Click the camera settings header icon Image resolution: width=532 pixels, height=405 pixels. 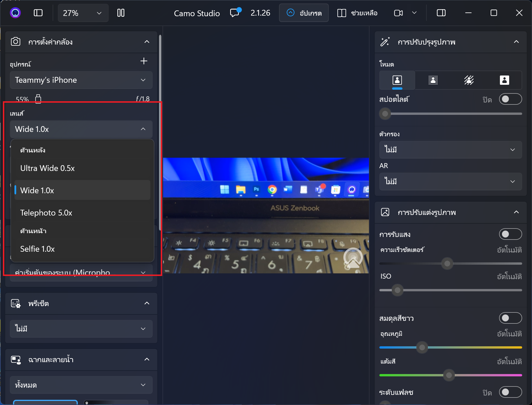click(16, 42)
